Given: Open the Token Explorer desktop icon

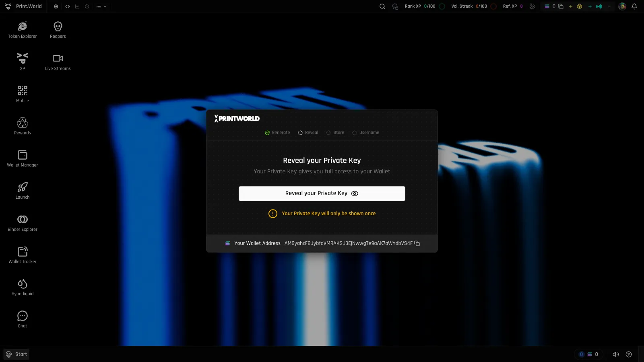Looking at the screenshot, I should 23,30.
